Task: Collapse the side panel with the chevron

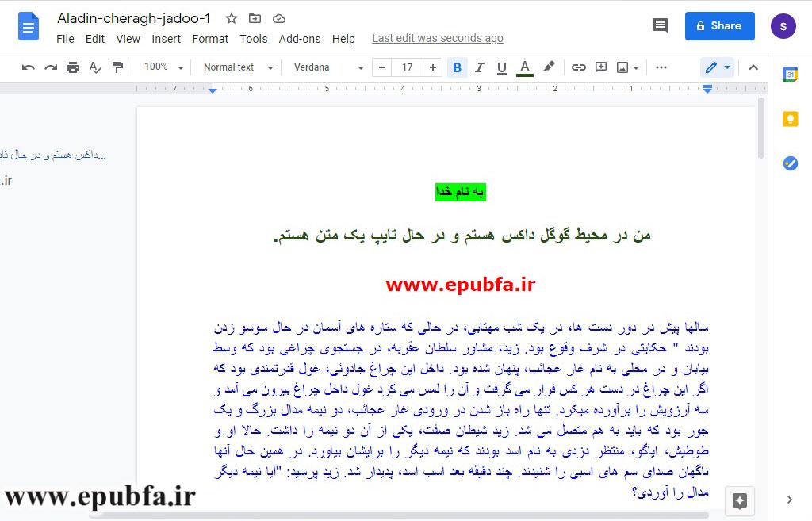Action: click(789, 500)
